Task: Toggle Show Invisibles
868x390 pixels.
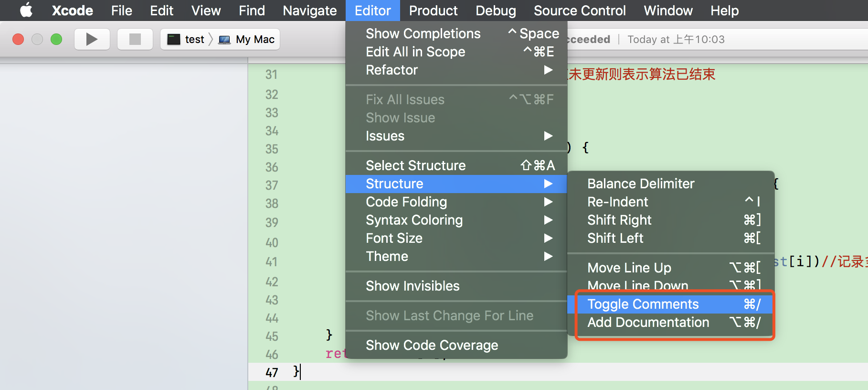Action: [x=456, y=286]
